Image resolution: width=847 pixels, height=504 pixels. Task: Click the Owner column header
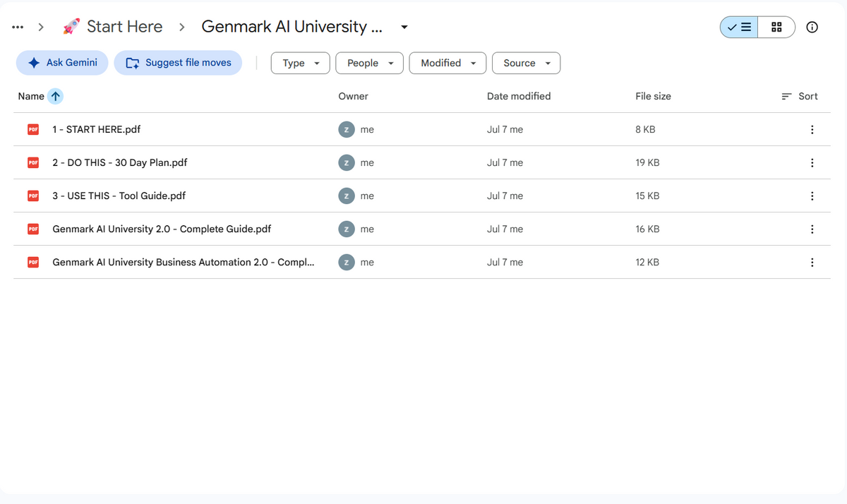(353, 97)
